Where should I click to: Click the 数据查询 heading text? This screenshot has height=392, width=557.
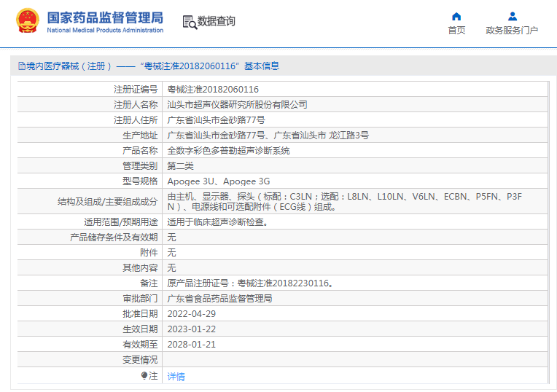pyautogui.click(x=217, y=21)
